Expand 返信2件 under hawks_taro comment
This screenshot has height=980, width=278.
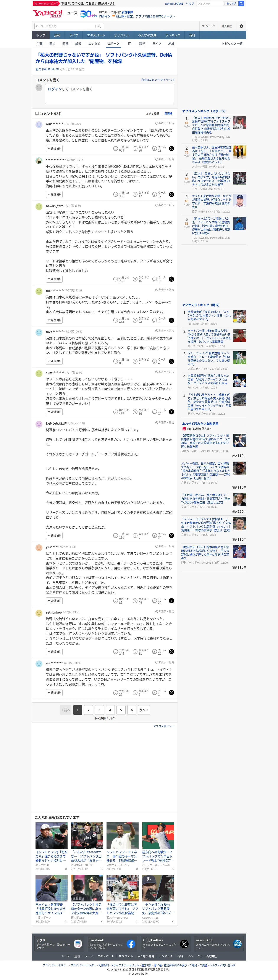point(54,279)
